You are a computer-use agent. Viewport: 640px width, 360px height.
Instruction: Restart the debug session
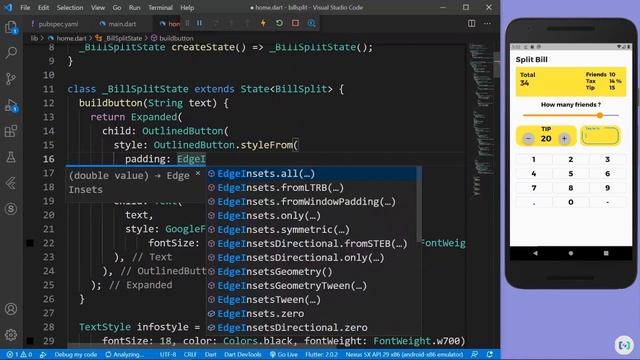coord(279,23)
